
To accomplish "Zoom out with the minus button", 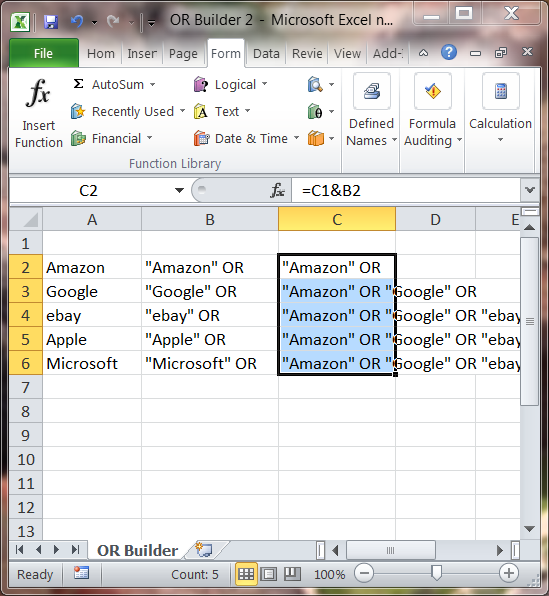I will click(364, 573).
